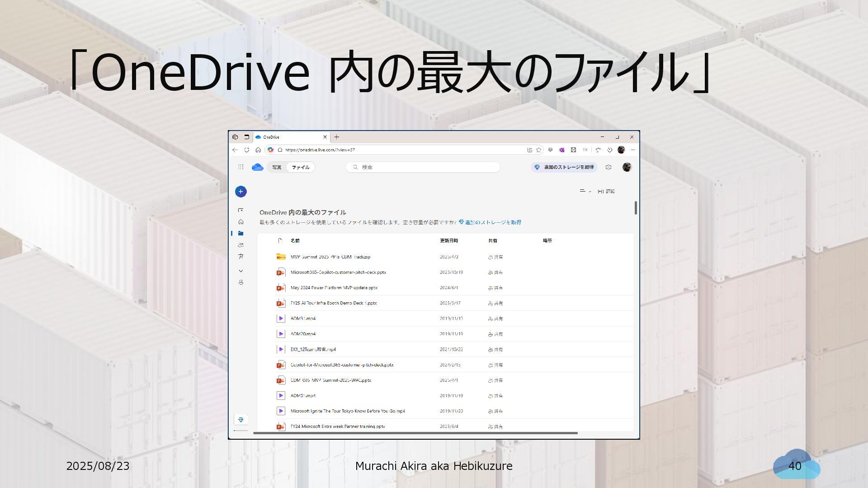Viewport: 868px width, 488px height.
Task: Select the My files folder sidebar icon
Action: coord(241,234)
